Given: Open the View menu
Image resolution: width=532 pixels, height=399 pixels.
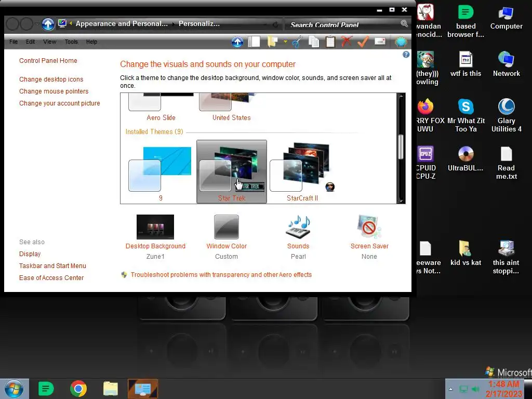Looking at the screenshot, I should pos(49,42).
